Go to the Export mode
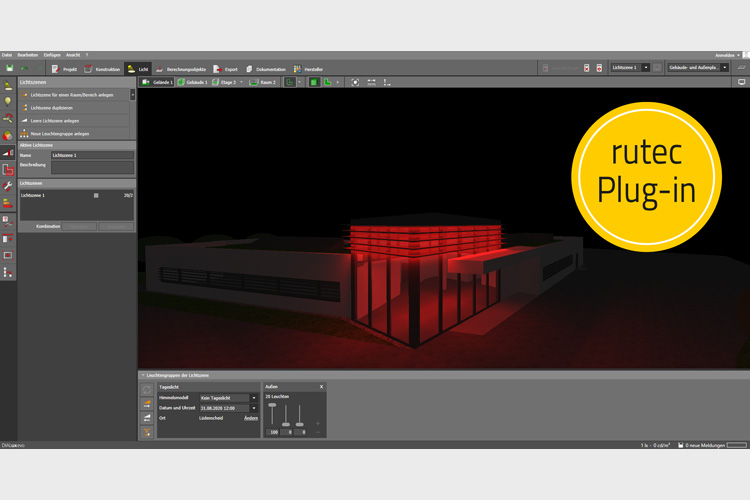Image resolution: width=750 pixels, height=500 pixels. click(x=225, y=69)
